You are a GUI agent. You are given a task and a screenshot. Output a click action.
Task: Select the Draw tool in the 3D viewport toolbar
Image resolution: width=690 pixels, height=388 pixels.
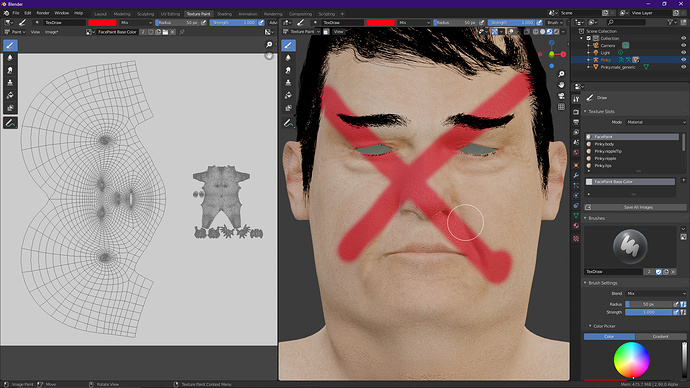[x=288, y=45]
